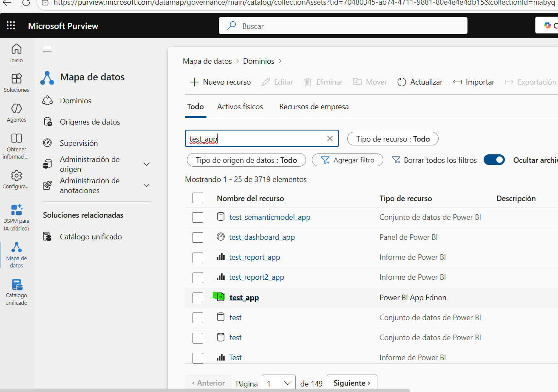558x392 pixels.
Task: Click the Administración de origen icon
Action: point(48,164)
